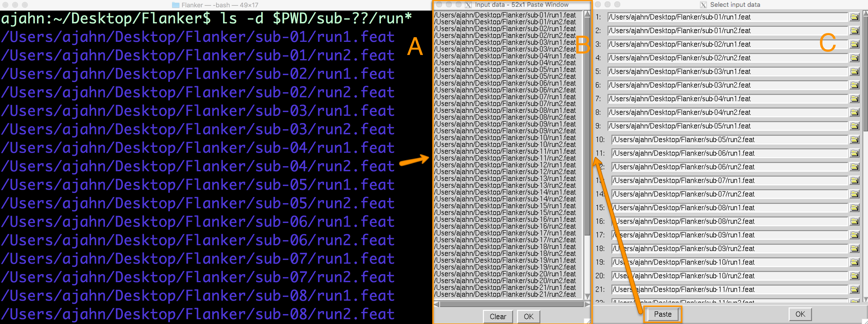Click input field 21 with sub-11/run1.feat
868x324 pixels.
[x=729, y=289]
